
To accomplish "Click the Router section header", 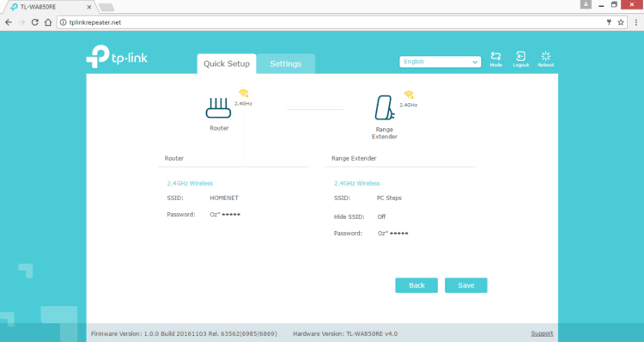I will (174, 158).
